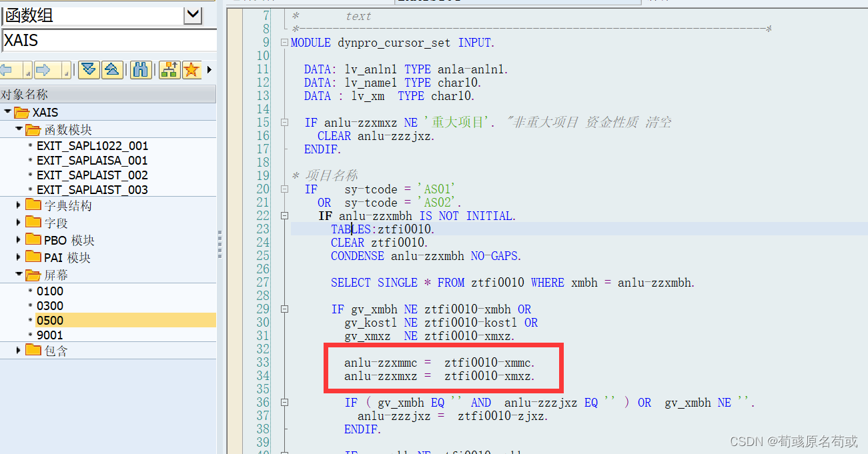Click the star favorites icon
Image resolution: width=868 pixels, height=454 pixels.
point(191,69)
